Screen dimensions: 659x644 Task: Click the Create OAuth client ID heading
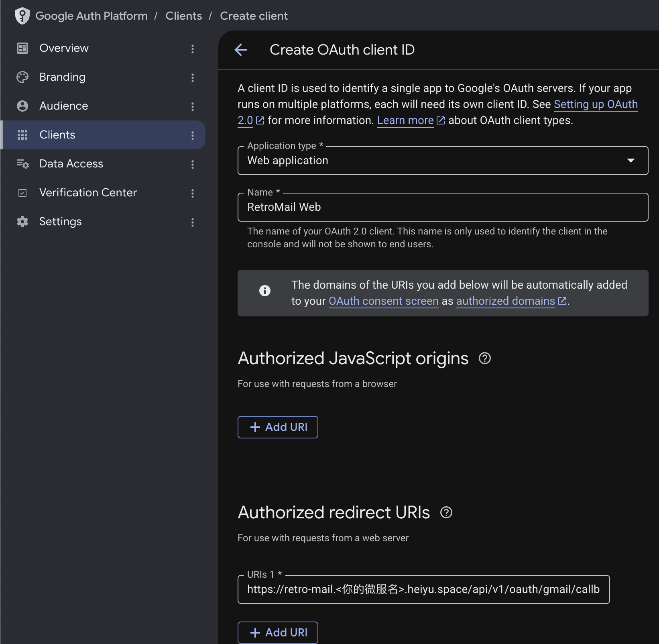click(x=342, y=50)
